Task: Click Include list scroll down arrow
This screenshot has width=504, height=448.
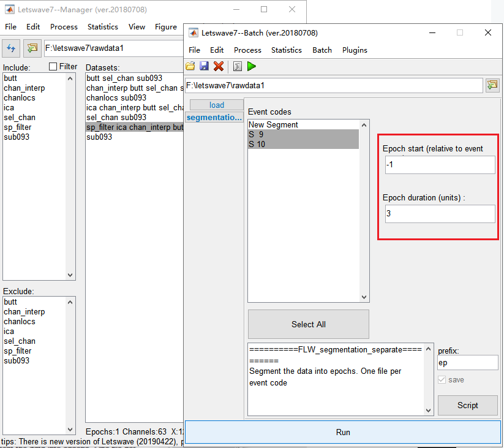Action: 70,275
